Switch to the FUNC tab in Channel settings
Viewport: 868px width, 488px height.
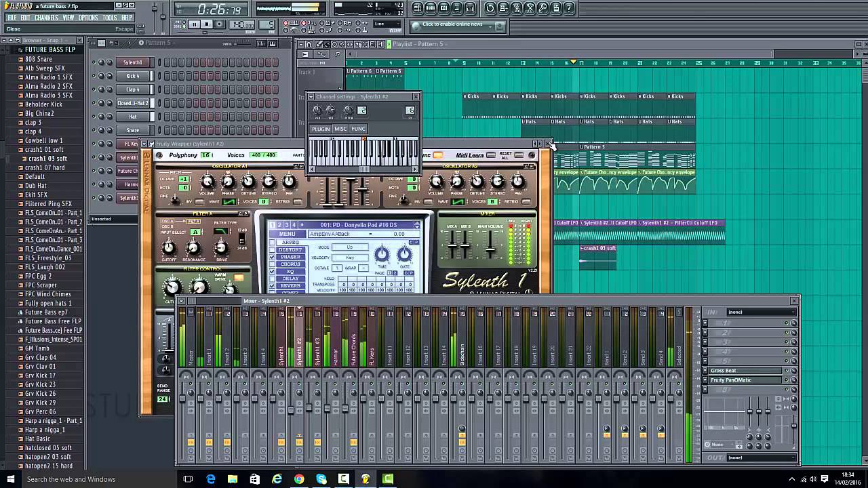click(x=359, y=129)
